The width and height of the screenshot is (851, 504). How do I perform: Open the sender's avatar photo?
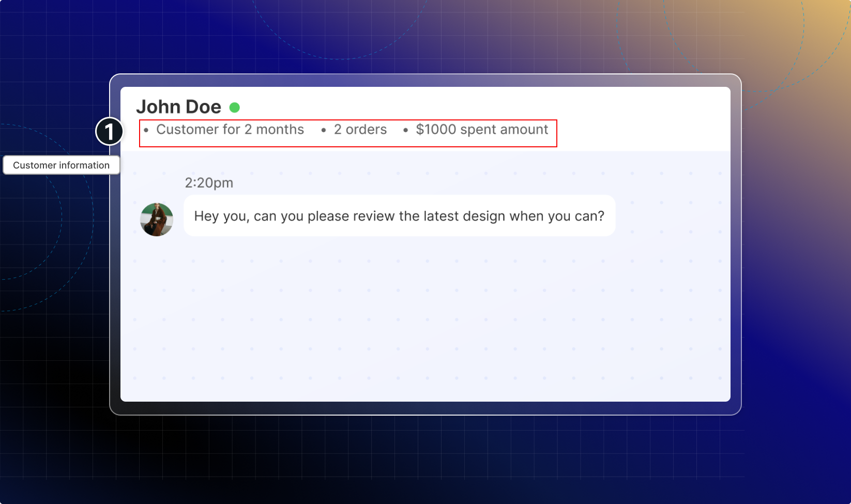click(157, 220)
